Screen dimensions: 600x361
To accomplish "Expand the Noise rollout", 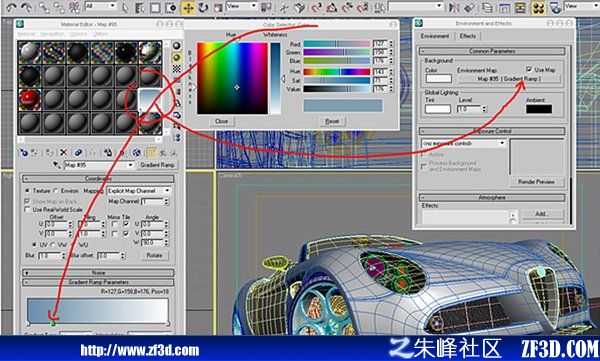I will [x=98, y=273].
